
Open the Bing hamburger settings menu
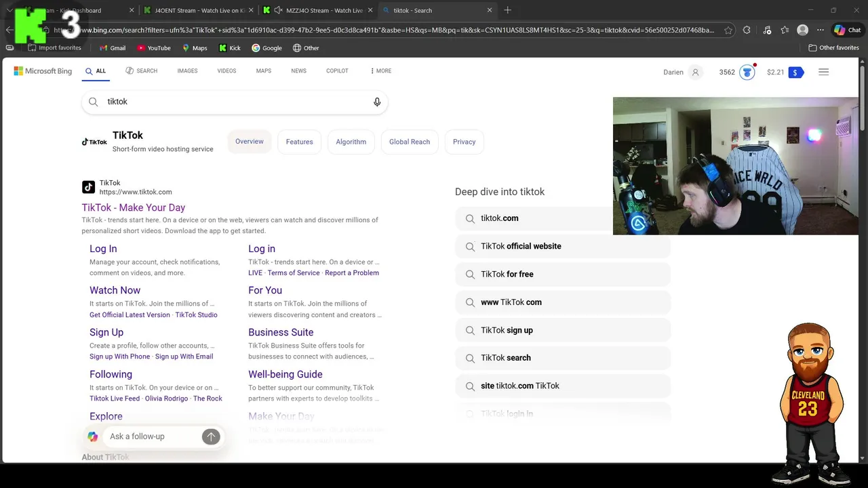823,72
